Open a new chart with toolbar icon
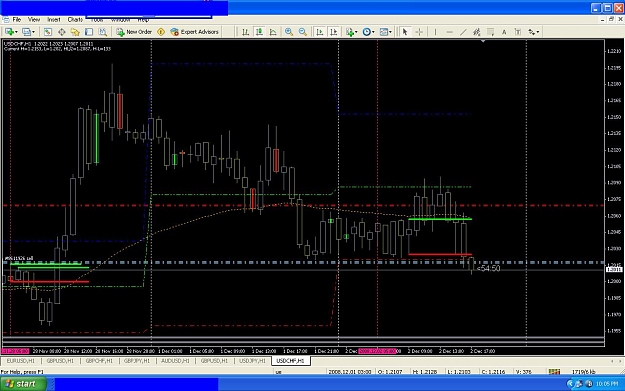625x391 pixels. pyautogui.click(x=9, y=32)
